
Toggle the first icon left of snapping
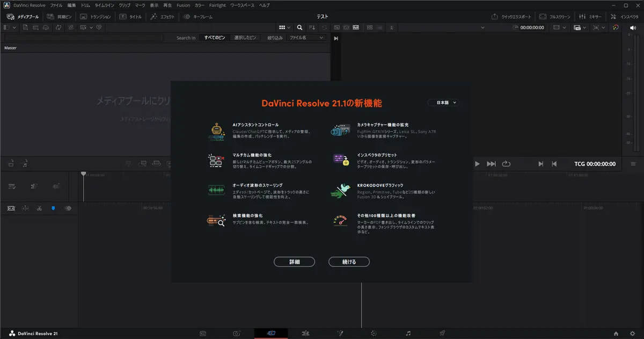pyautogui.click(x=11, y=208)
